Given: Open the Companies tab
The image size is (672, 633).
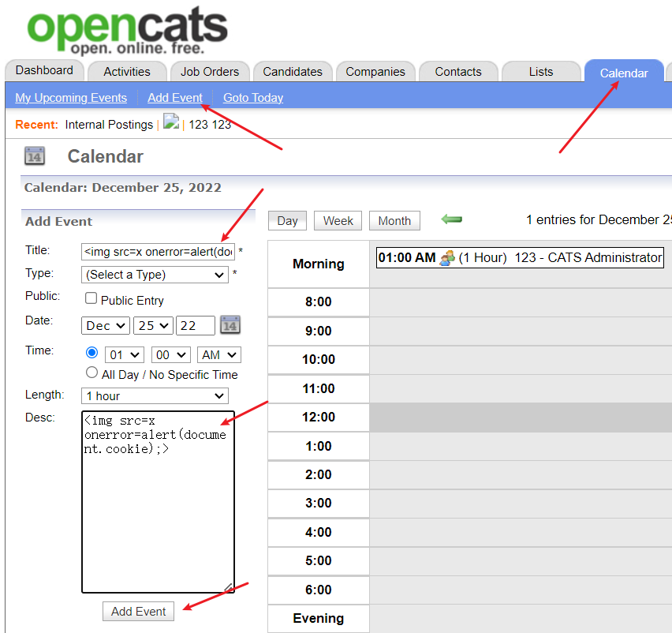Looking at the screenshot, I should [x=375, y=72].
